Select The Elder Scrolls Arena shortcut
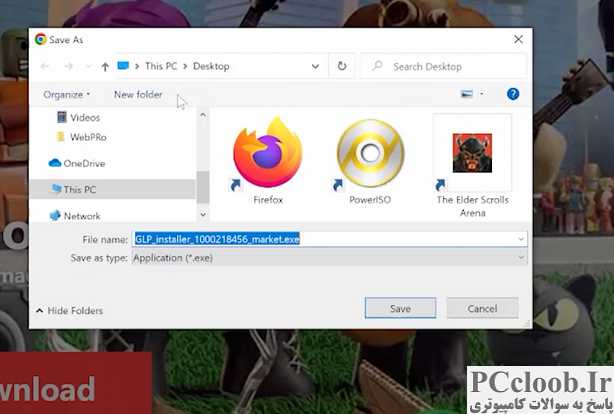This screenshot has width=614, height=414. (472, 154)
